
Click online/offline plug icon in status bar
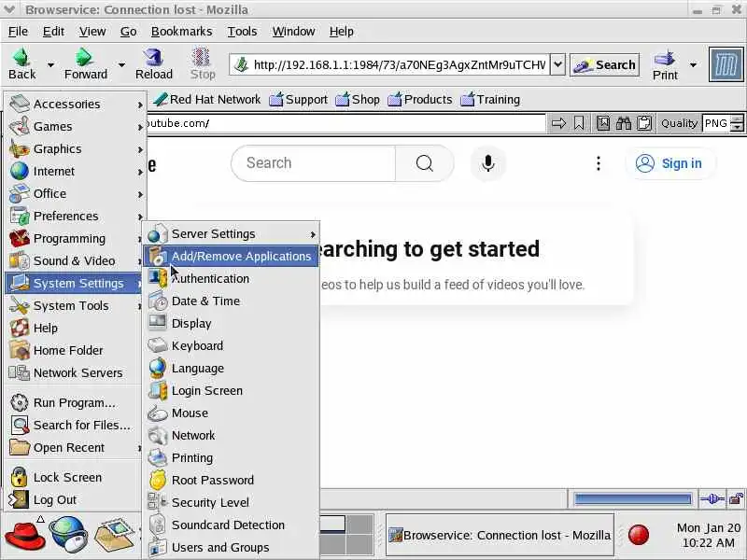(x=712, y=499)
